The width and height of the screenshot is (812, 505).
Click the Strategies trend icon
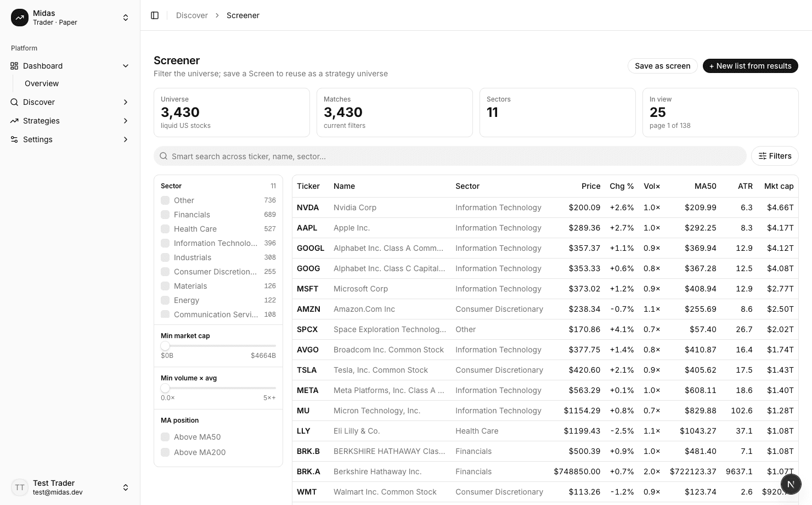[x=14, y=121]
